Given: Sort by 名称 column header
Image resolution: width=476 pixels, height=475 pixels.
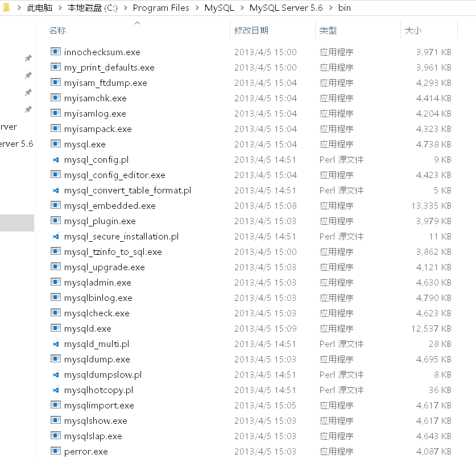Looking at the screenshot, I should coord(57,30).
